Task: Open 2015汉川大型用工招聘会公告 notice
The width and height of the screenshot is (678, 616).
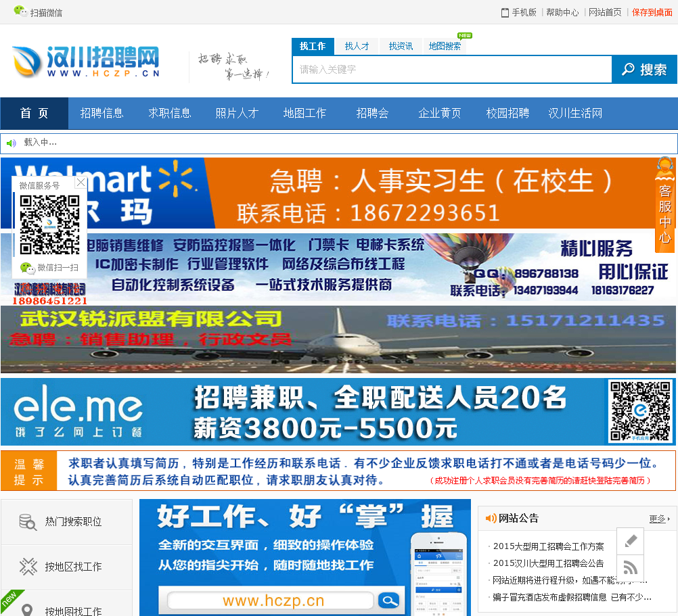Action: point(548,563)
